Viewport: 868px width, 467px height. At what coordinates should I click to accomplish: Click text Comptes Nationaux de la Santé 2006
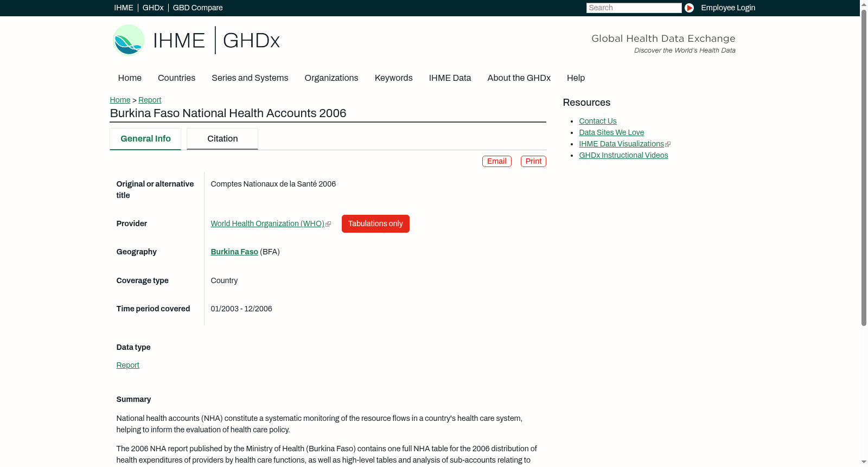click(x=273, y=184)
